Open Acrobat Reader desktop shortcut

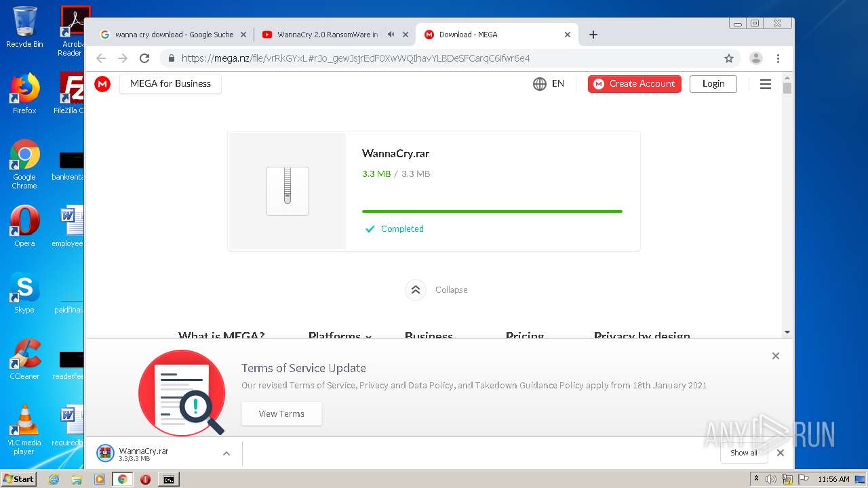72,31
